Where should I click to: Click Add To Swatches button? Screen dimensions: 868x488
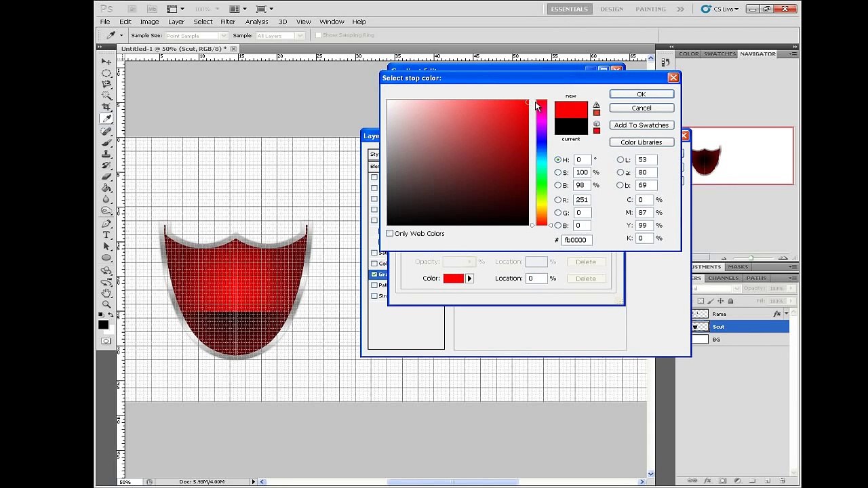click(x=642, y=125)
